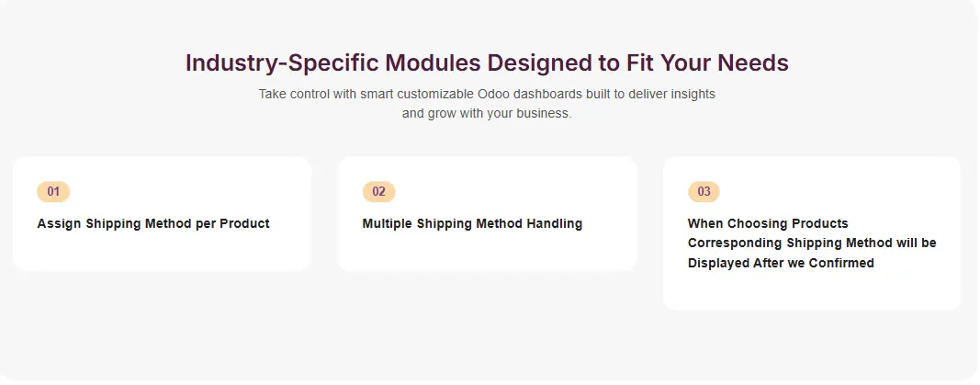Image resolution: width=980 pixels, height=385 pixels.
Task: Click "Displayed After we Confirmed" text line
Action: tap(781, 263)
